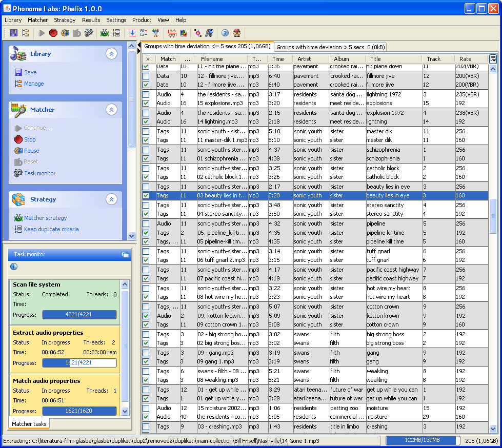Open the Keep duplicate criteria link
Screen dimensions: 502x448
(x=51, y=229)
